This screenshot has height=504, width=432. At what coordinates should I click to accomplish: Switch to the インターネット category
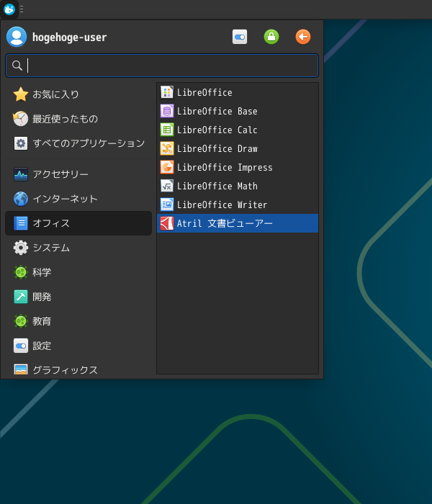65,199
